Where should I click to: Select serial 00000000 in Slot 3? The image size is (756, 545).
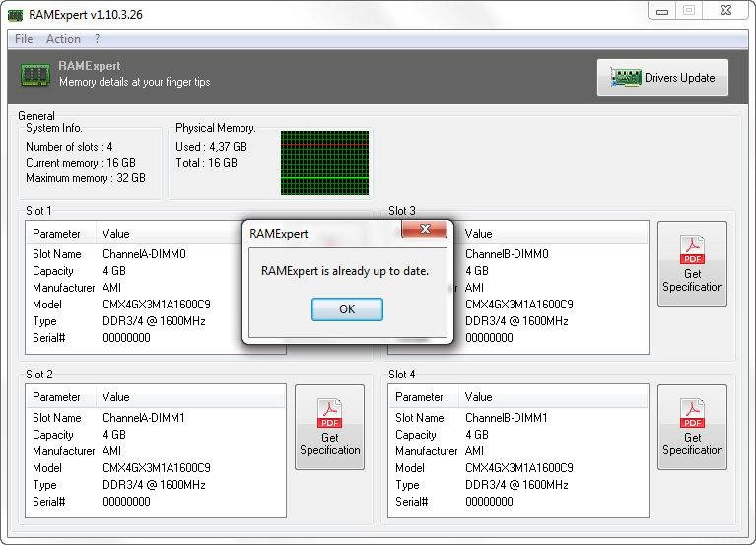[x=489, y=338]
